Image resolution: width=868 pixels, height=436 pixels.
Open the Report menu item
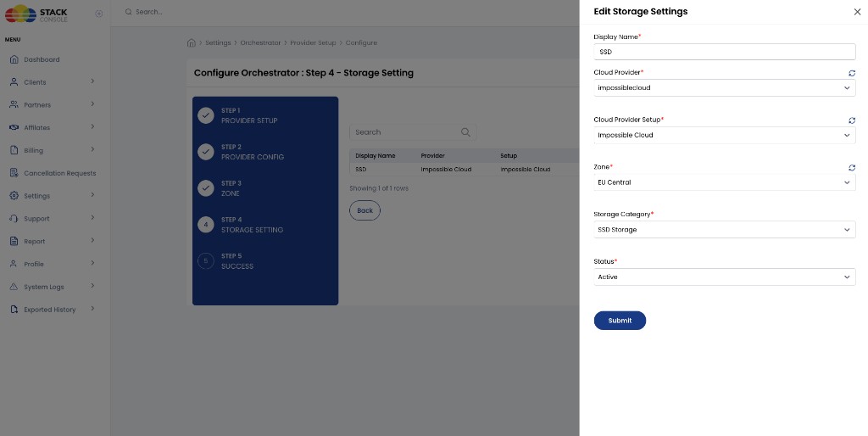tap(34, 242)
